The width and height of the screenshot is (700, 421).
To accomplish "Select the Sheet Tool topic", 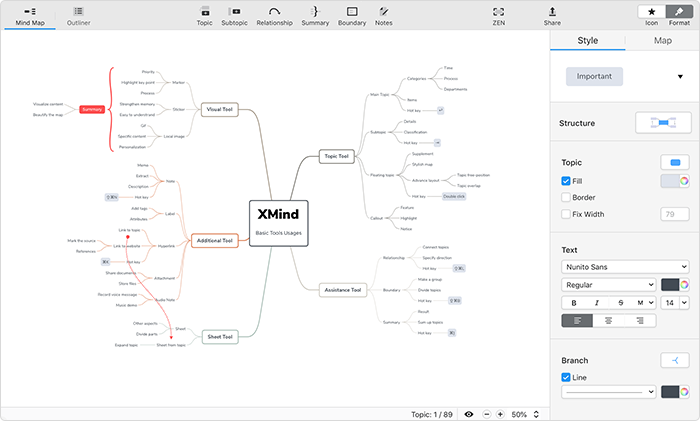I will point(220,337).
